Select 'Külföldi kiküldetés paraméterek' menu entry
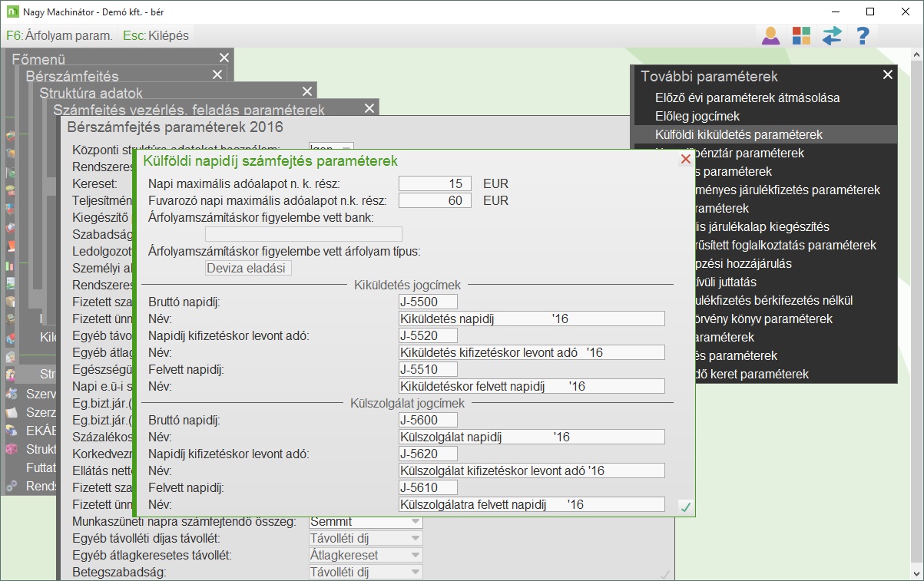The image size is (924, 581). coord(738,135)
